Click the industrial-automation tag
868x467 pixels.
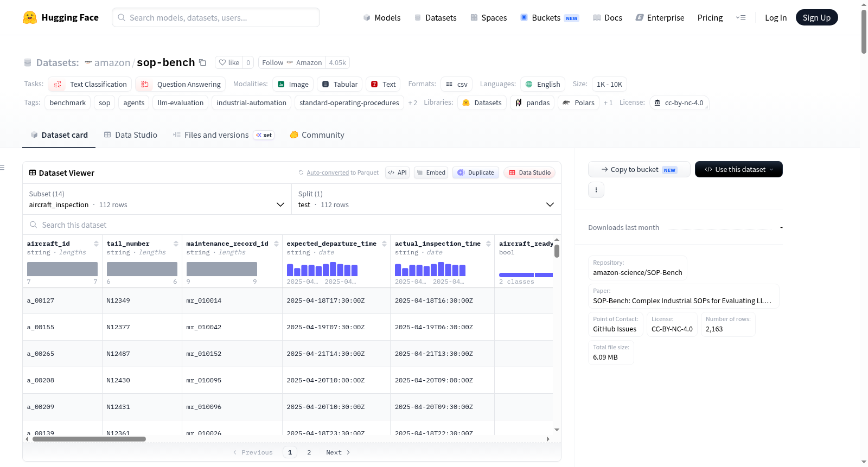click(x=251, y=103)
